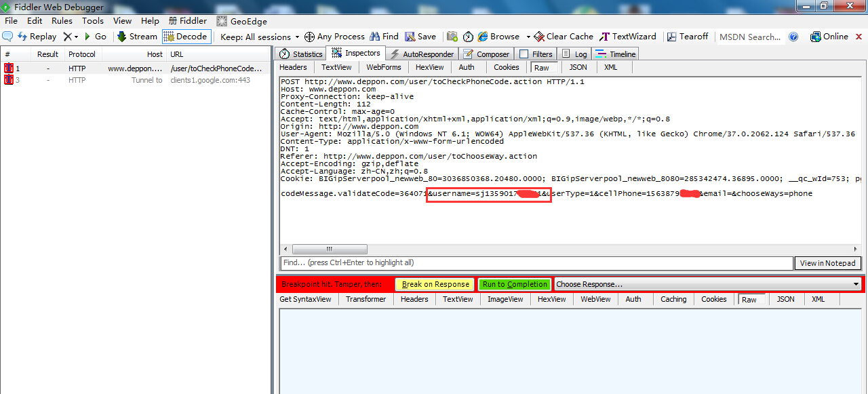Click the blue help question icon
Viewport: 868px width, 394px height.
pyautogui.click(x=794, y=37)
